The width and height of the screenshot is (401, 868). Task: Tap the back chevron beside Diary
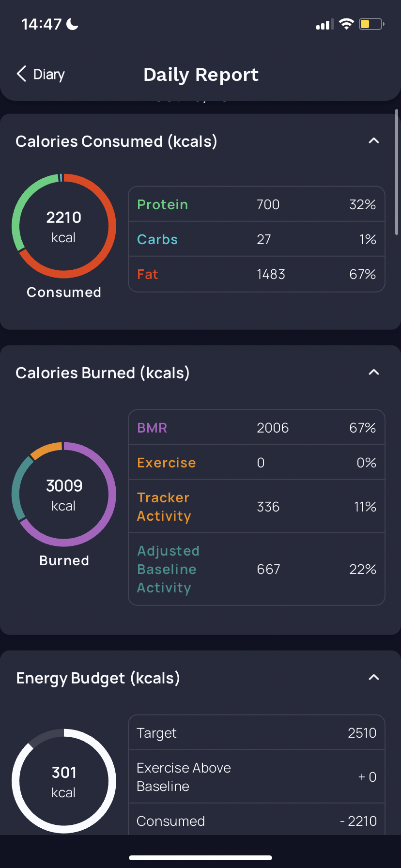pyautogui.click(x=21, y=74)
